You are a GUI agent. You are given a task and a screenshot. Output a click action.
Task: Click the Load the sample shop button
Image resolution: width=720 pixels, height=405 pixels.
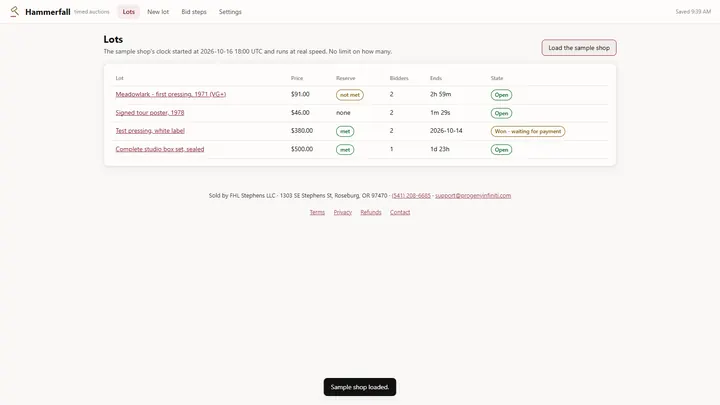(579, 48)
